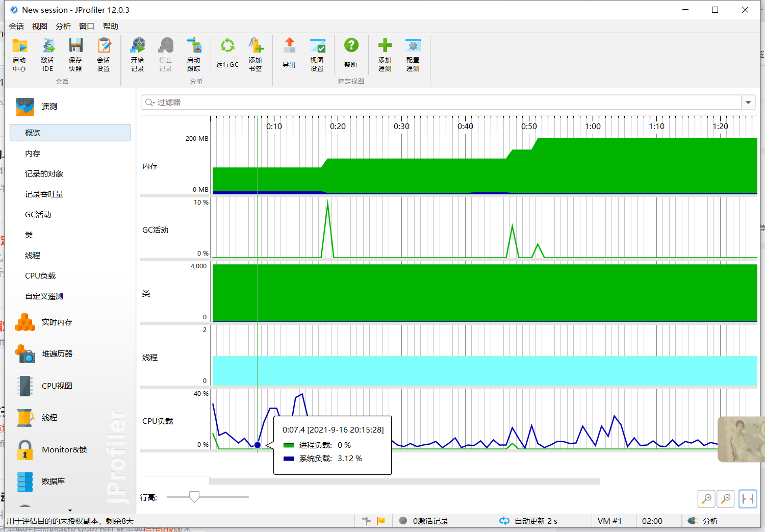Click the sidebar scroll-down arrow

tap(70, 510)
